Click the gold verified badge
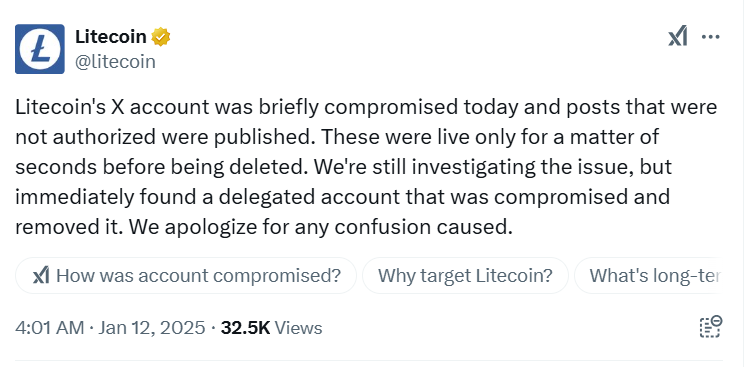 pos(161,37)
